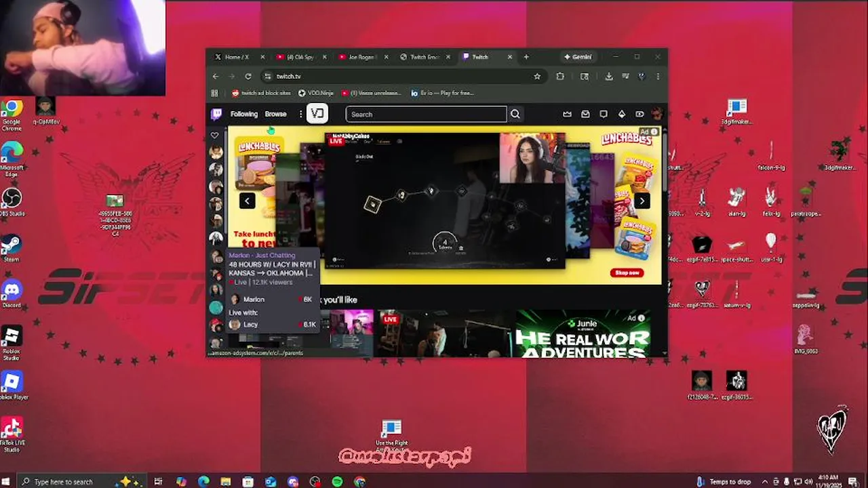Click Shop now on Lunchables ad
Image resolution: width=868 pixels, height=488 pixels.
click(x=627, y=272)
